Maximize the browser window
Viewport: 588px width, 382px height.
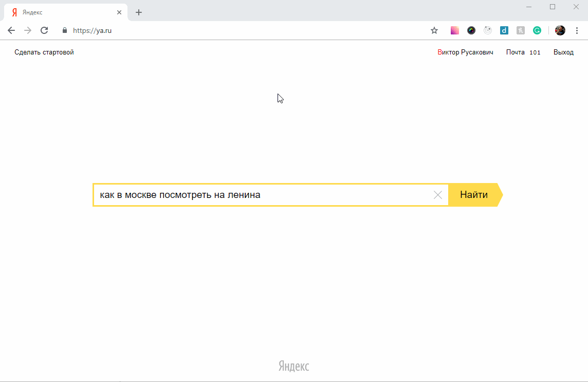point(553,7)
